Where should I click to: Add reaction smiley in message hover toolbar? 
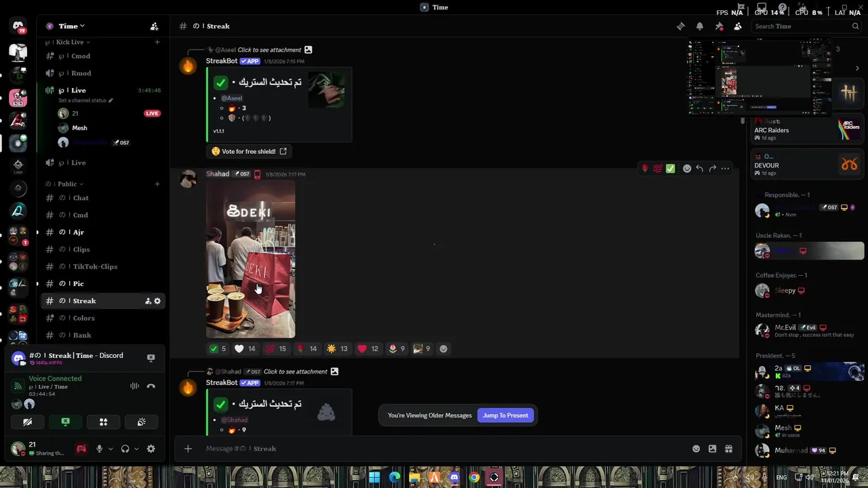687,169
